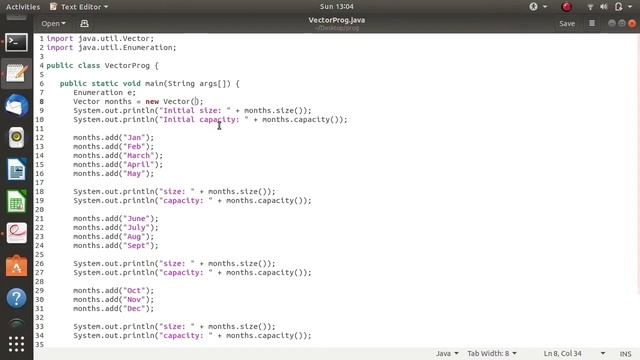Click the size println on line 26
The height and width of the screenshot is (360, 640).
pyautogui.click(x=174, y=263)
